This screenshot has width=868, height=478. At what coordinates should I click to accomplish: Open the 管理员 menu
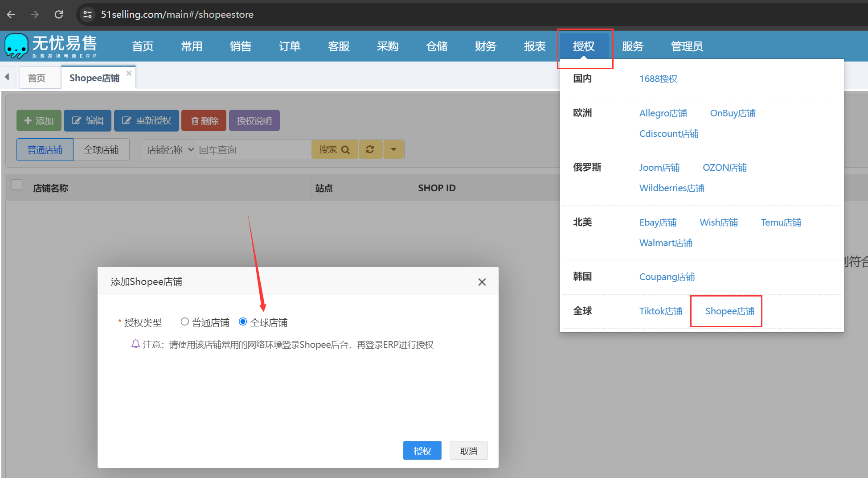pos(687,46)
